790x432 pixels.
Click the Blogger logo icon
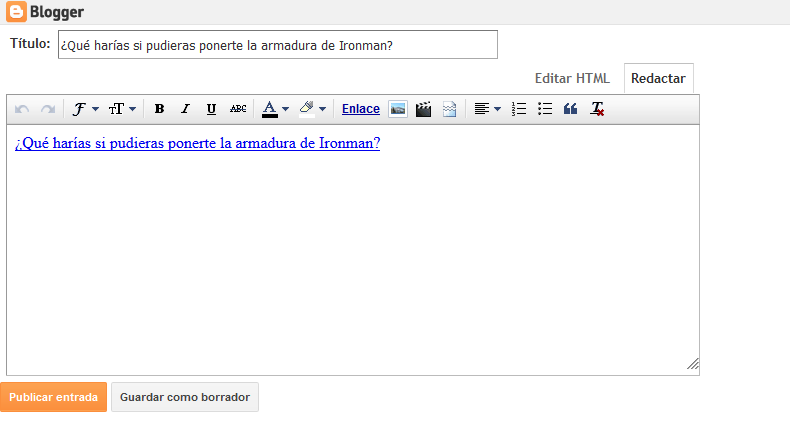click(16, 12)
